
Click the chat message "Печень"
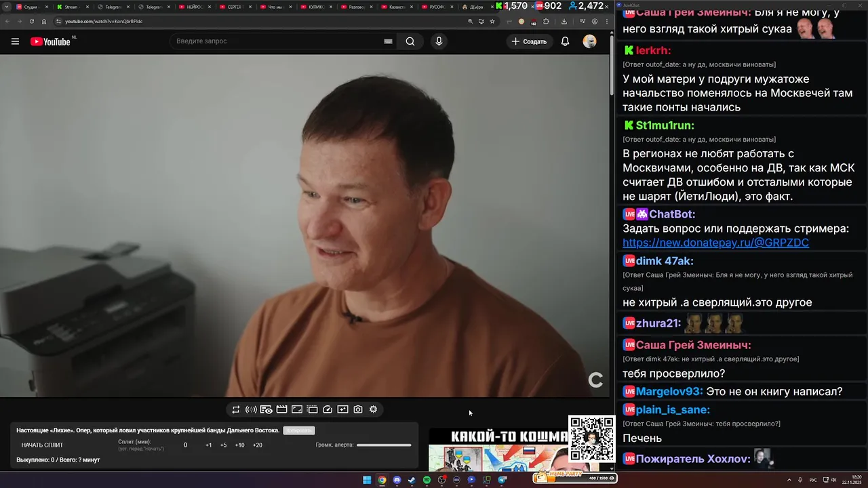click(x=642, y=438)
